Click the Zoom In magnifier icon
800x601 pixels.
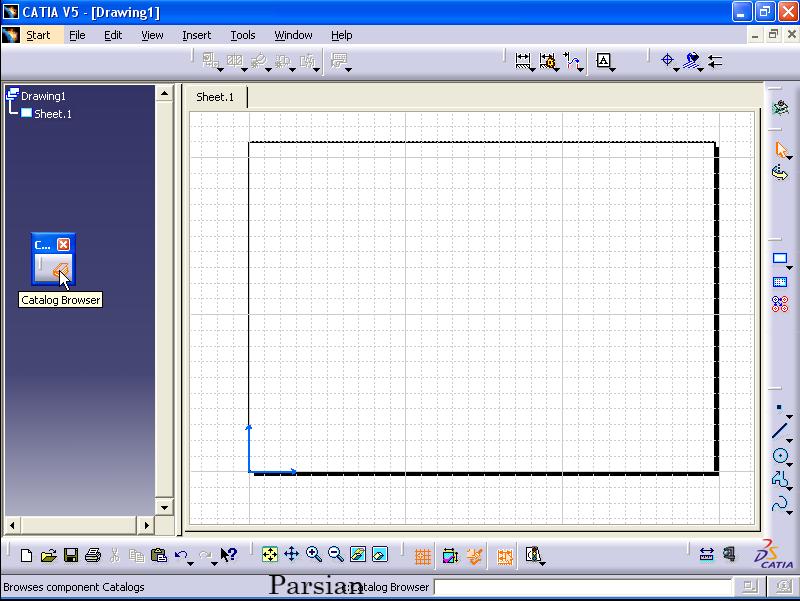(x=313, y=555)
